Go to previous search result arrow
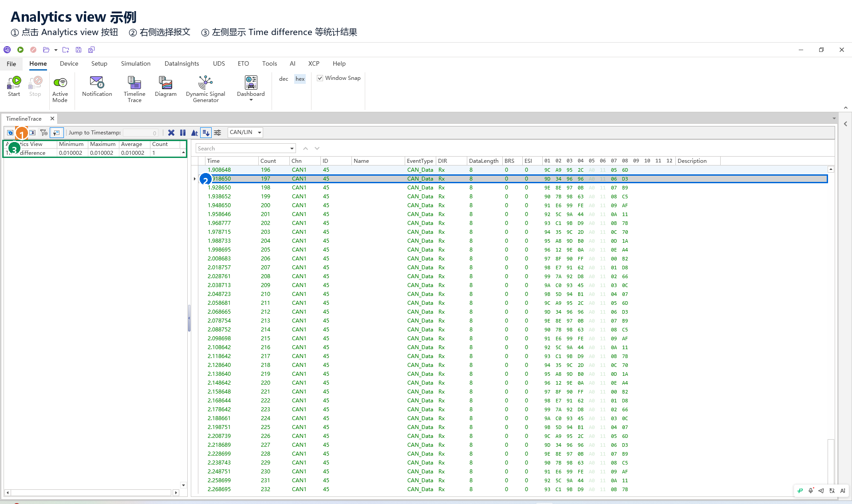This screenshot has height=504, width=852. (305, 149)
